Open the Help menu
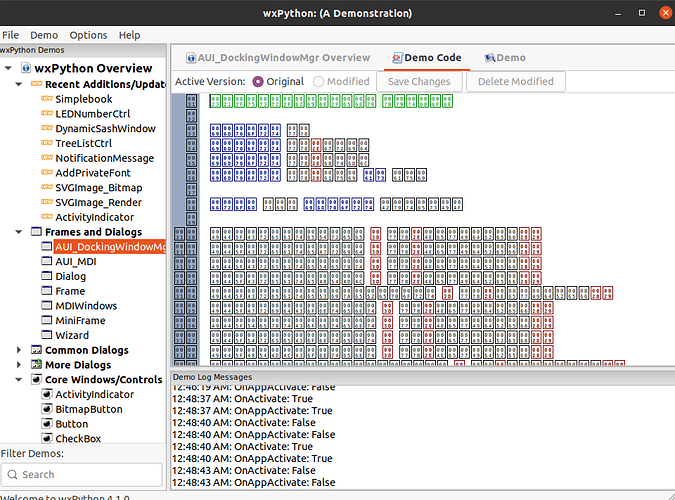The image size is (675, 500). point(130,35)
